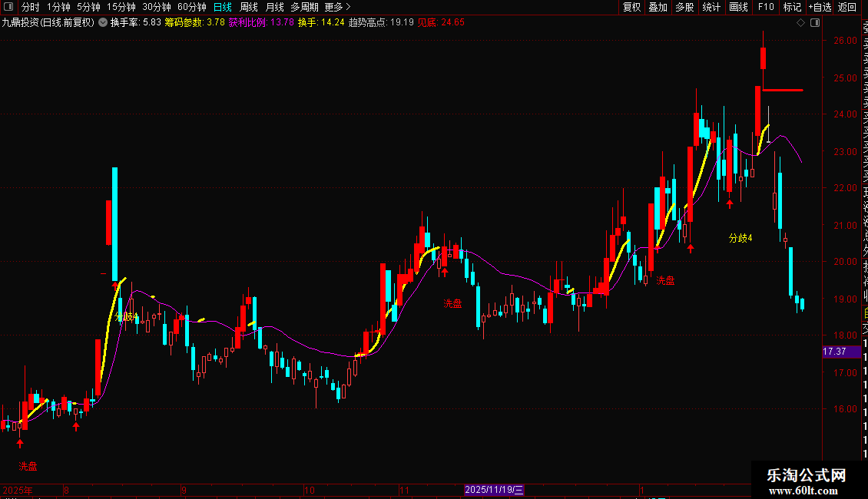Open the 多股 multi-stock view
Viewport: 868px width, 499px height.
click(684, 7)
